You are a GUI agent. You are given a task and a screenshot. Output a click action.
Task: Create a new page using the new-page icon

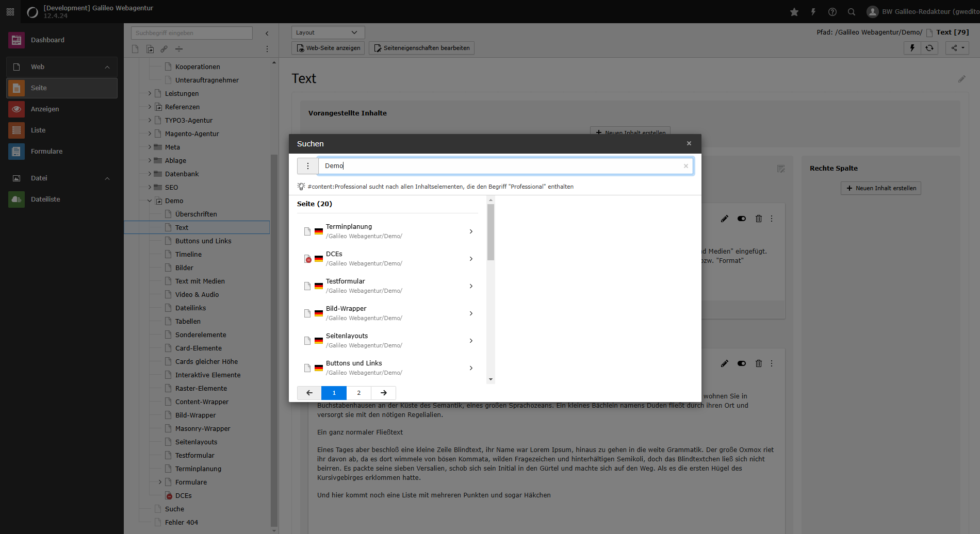click(135, 49)
